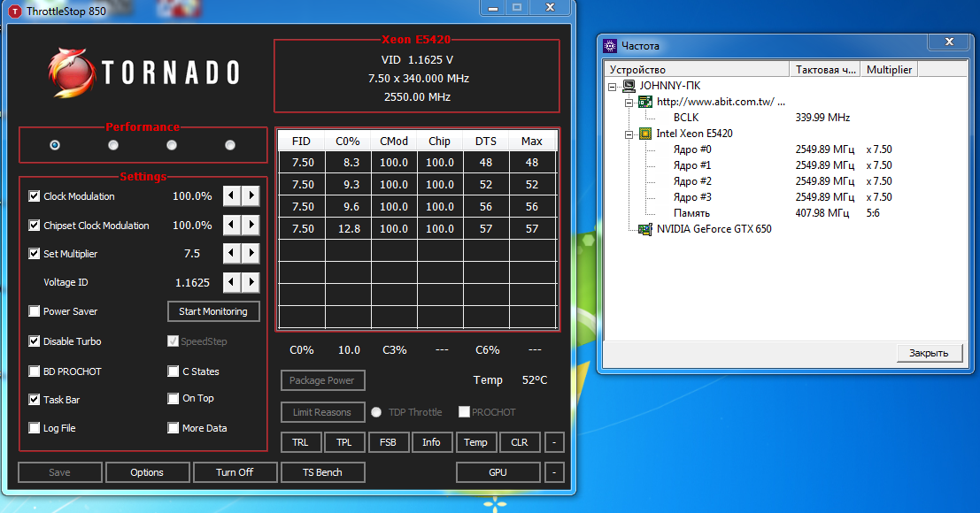The height and width of the screenshot is (513, 980).
Task: Click the Temp button
Action: (475, 442)
